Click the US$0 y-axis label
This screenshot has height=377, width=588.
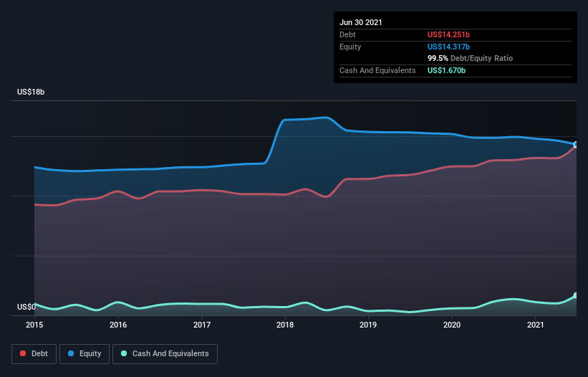26,307
